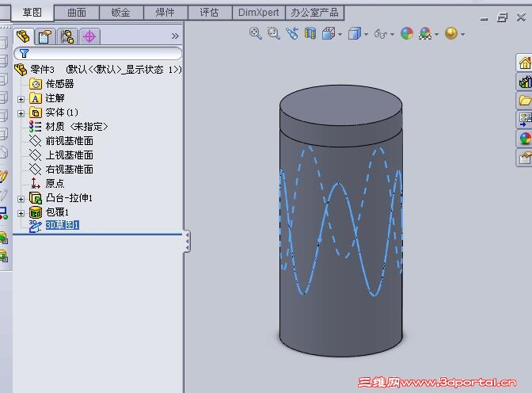The width and height of the screenshot is (532, 393).
Task: Expand the 包覆1 feature
Action: coord(21,213)
